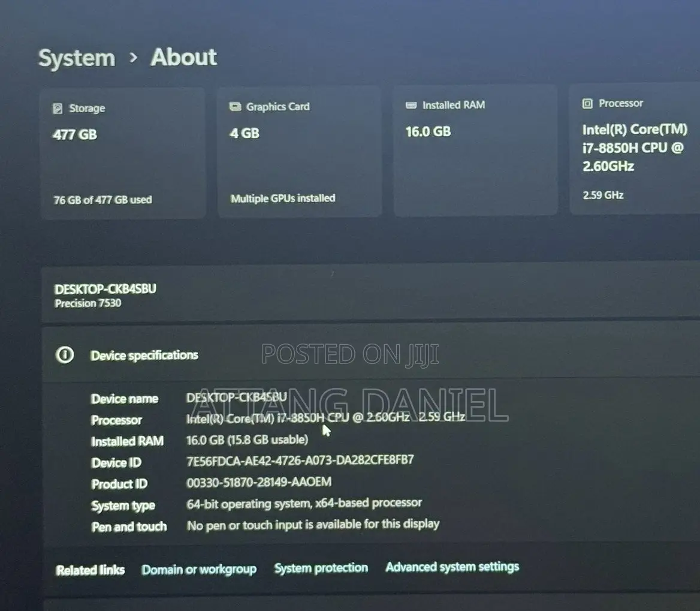Click the 'Installed RAM' label in specifications
This screenshot has width=700, height=611.
pyautogui.click(x=127, y=441)
